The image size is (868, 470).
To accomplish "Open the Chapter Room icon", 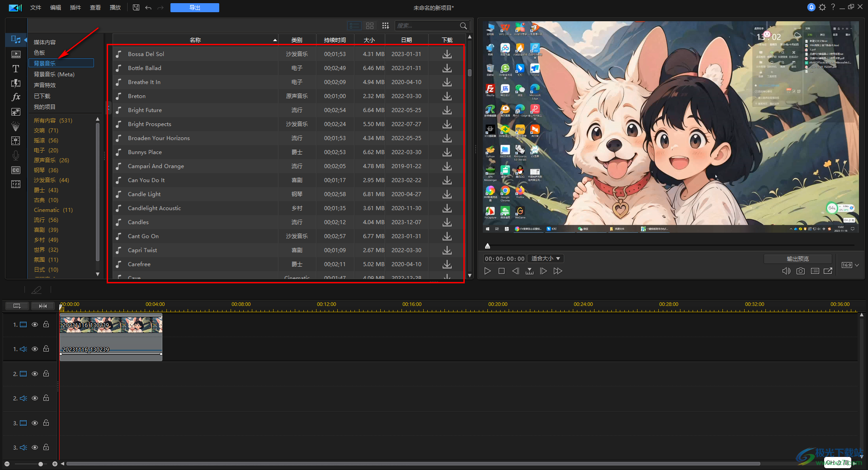I will pyautogui.click(x=16, y=184).
